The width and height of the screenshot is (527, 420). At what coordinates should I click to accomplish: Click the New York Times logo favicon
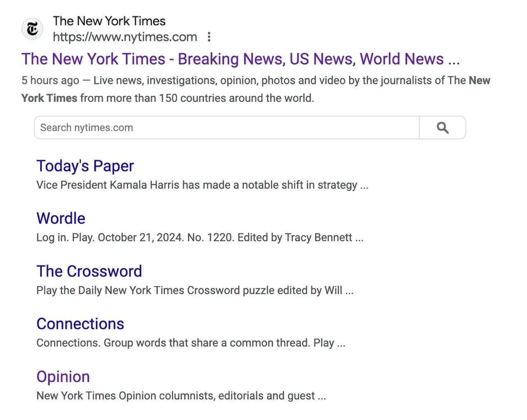[x=32, y=29]
